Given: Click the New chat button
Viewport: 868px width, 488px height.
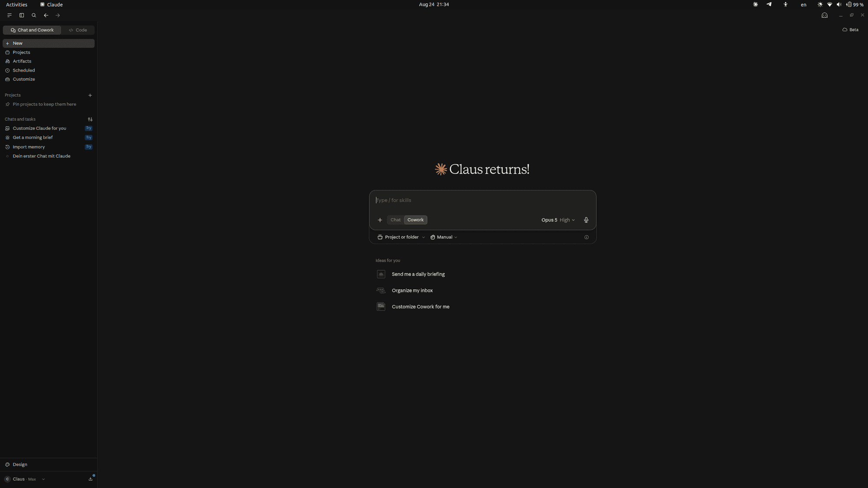Looking at the screenshot, I should pos(49,43).
